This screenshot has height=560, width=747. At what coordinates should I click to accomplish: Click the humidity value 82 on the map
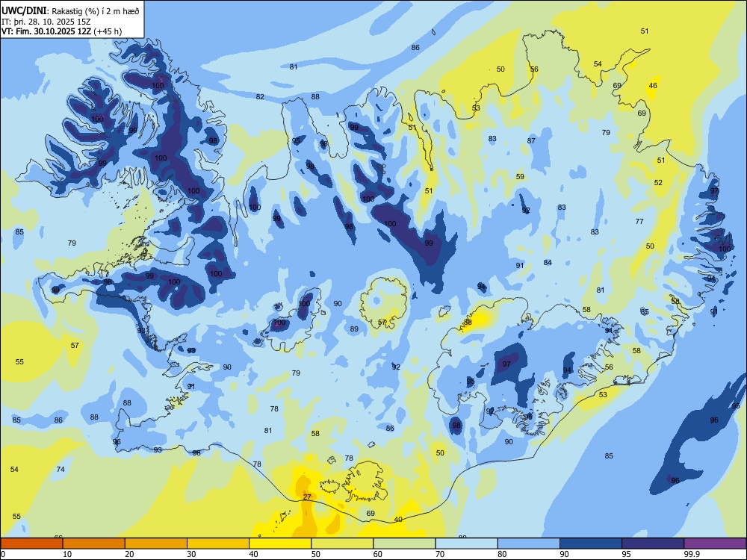pos(260,96)
